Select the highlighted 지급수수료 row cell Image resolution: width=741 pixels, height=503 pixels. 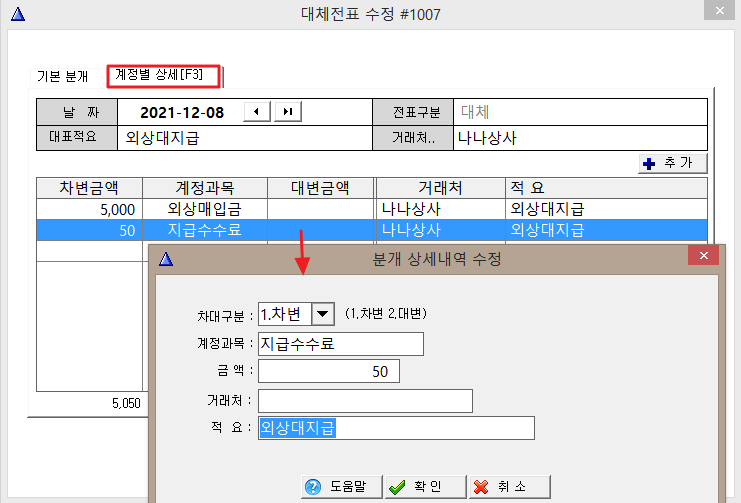click(205, 230)
